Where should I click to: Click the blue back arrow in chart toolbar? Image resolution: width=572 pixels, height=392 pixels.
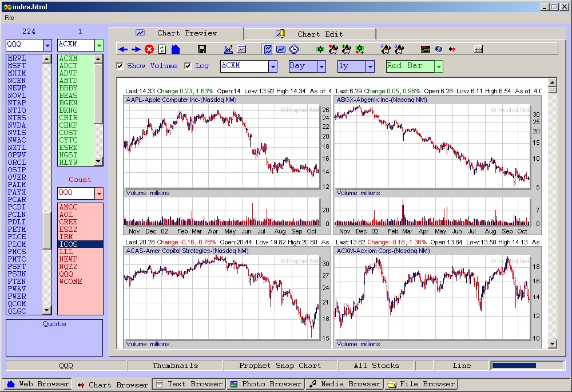[x=123, y=49]
